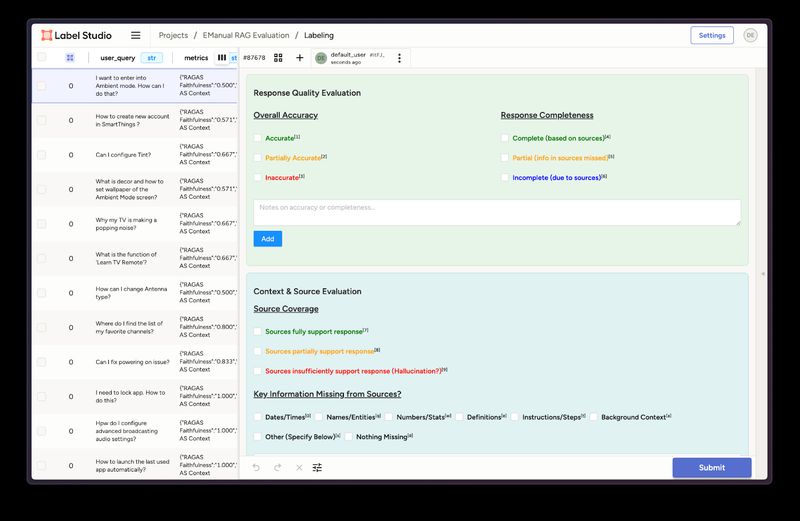Check Definitions missing option
This screenshot has height=521, width=800.
[459, 417]
